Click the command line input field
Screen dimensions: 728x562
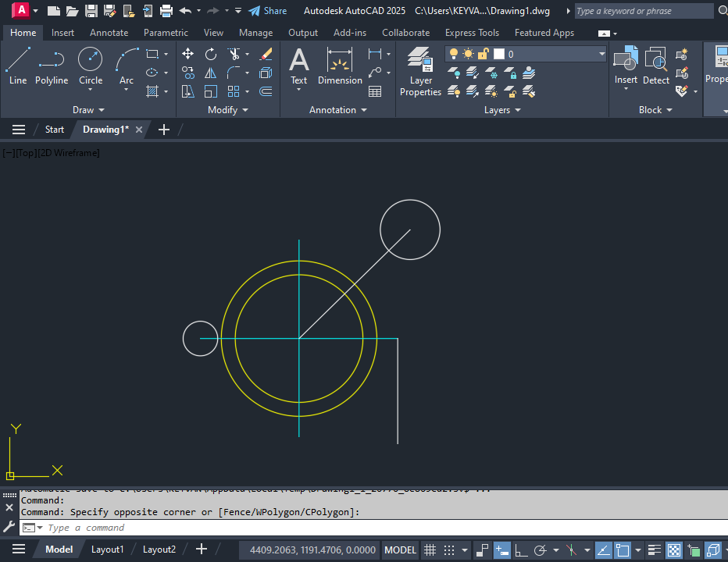[312, 528]
